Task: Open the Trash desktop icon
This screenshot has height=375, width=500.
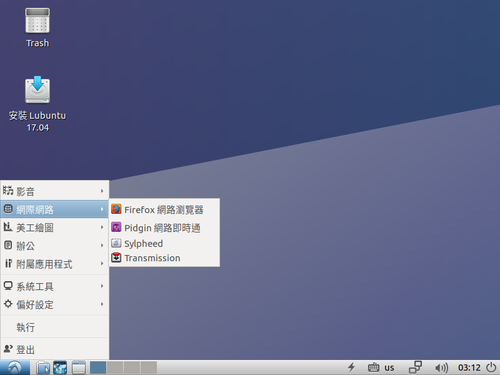Action: coord(37,28)
